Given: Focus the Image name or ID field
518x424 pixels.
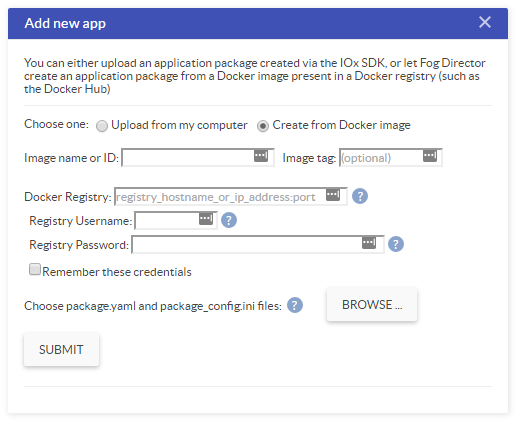Looking at the screenshot, I should [198, 157].
